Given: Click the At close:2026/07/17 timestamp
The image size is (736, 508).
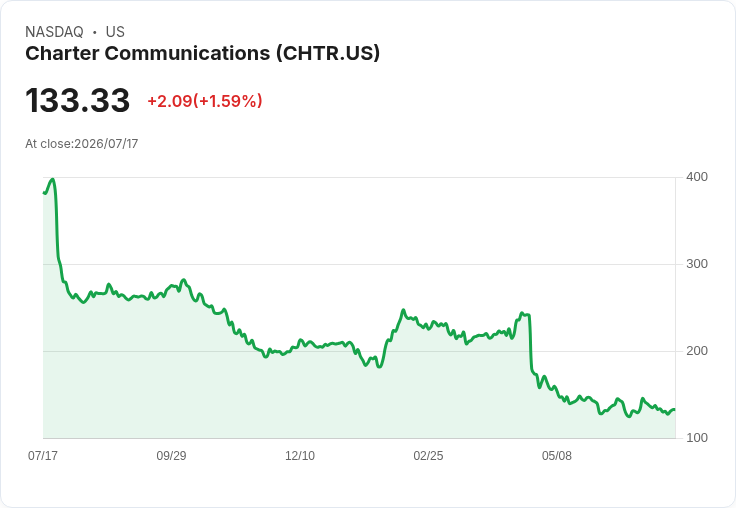Looking at the screenshot, I should tap(82, 144).
